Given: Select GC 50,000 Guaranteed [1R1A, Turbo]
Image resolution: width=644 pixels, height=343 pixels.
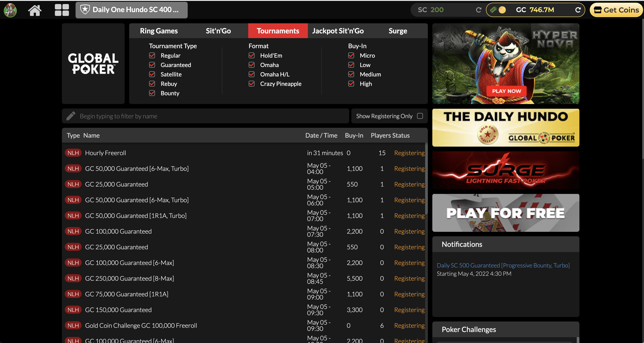Looking at the screenshot, I should [244, 215].
